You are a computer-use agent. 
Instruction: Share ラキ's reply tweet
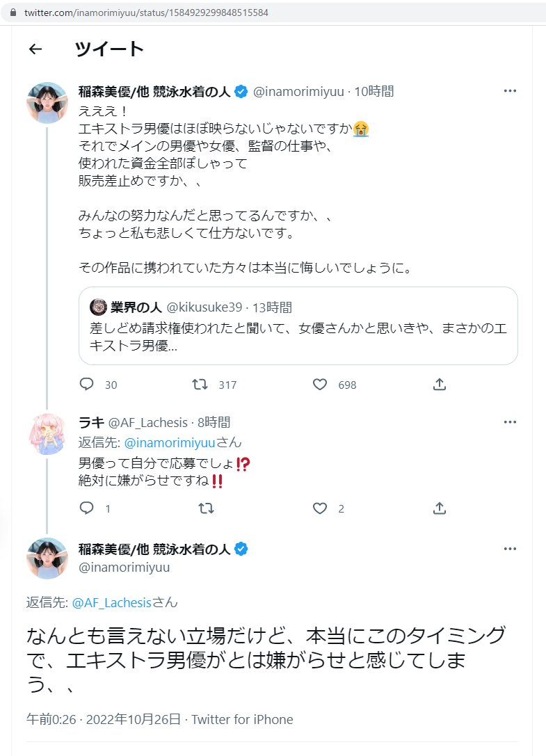[x=440, y=508]
